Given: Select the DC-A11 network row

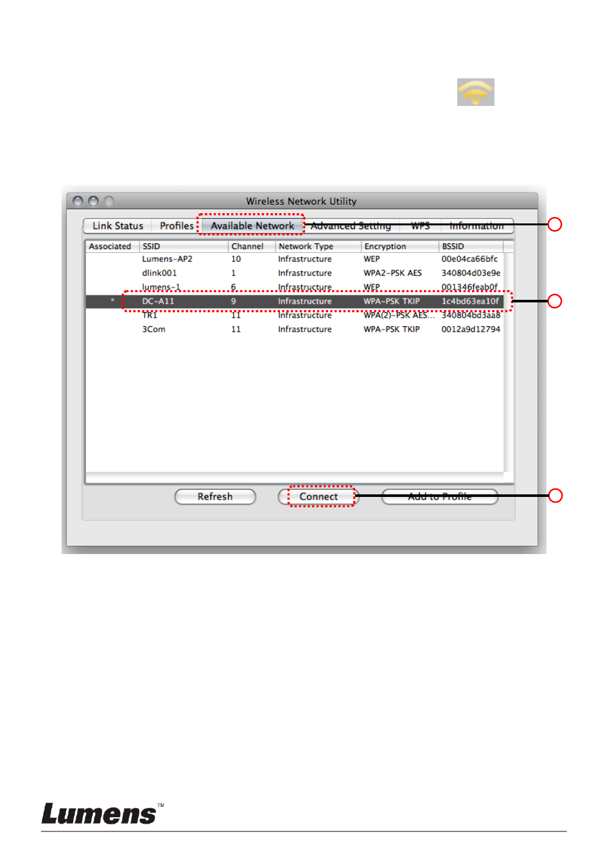Looking at the screenshot, I should pos(295,301).
